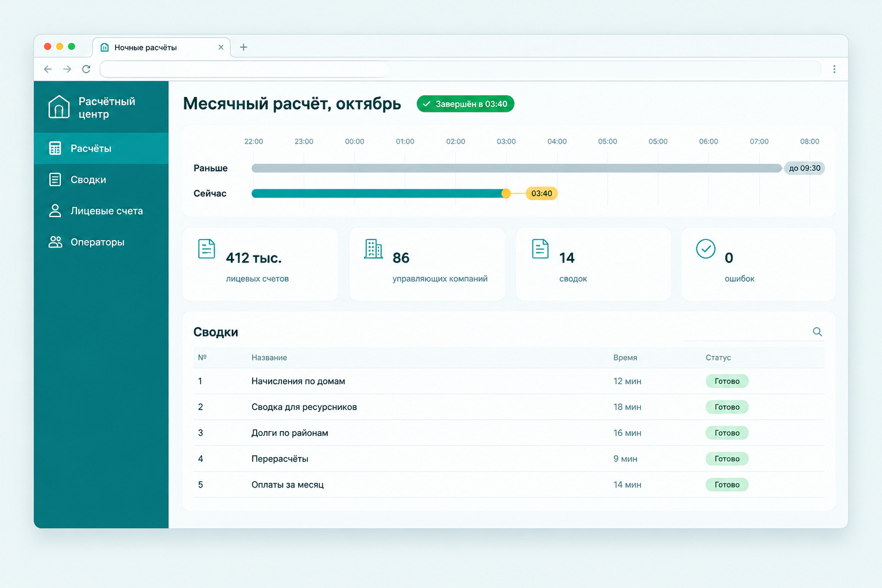Close the Ночные расчёты tab
This screenshot has height=588, width=882.
pos(221,47)
